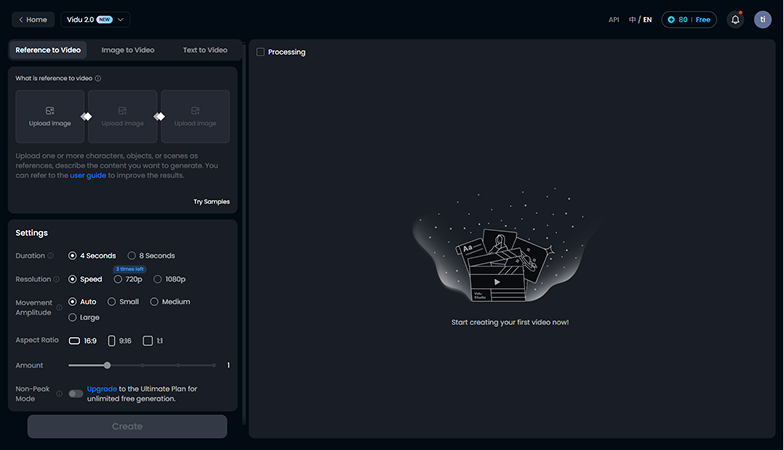Select the 9:16 portrait aspect ratio icon
784x450 pixels.
(x=112, y=341)
